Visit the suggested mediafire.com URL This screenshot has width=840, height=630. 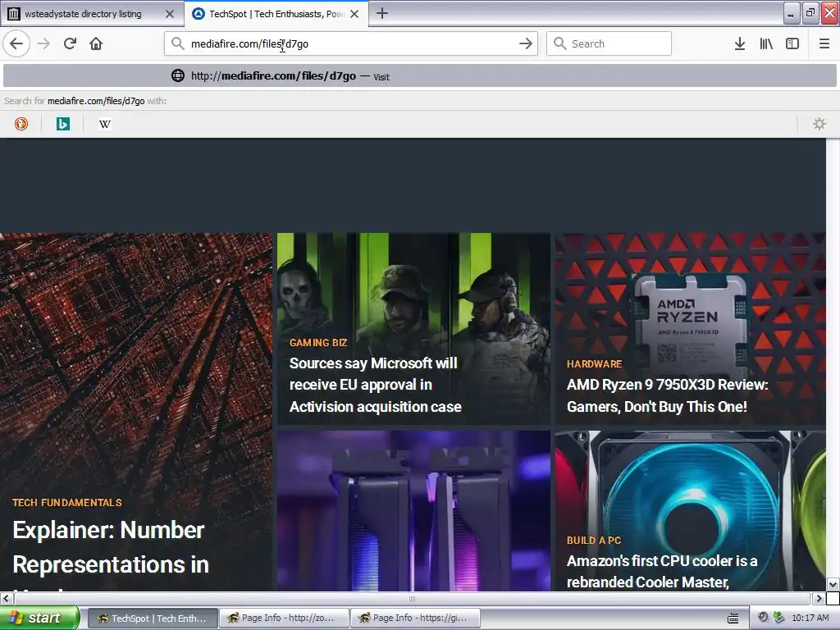[419, 75]
